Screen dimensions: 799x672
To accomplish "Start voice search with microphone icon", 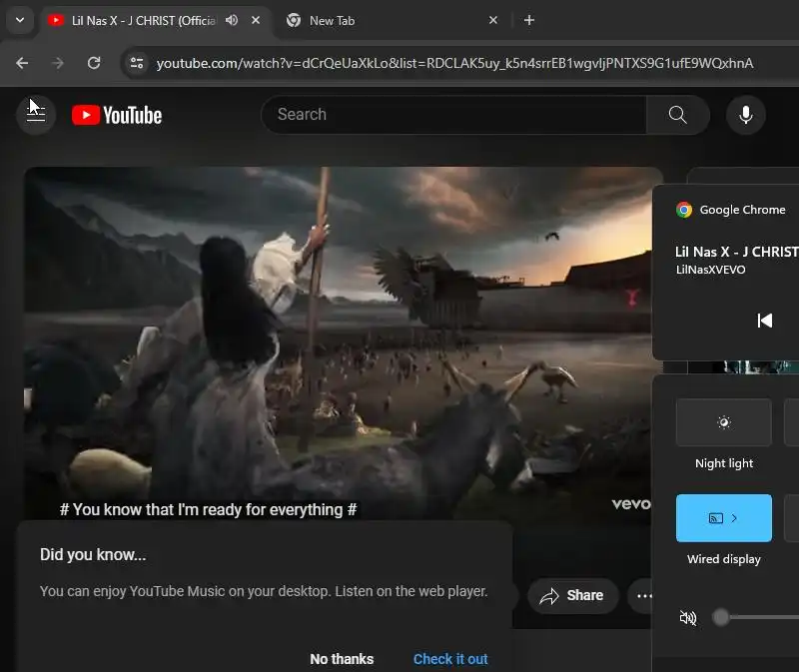I will [745, 115].
